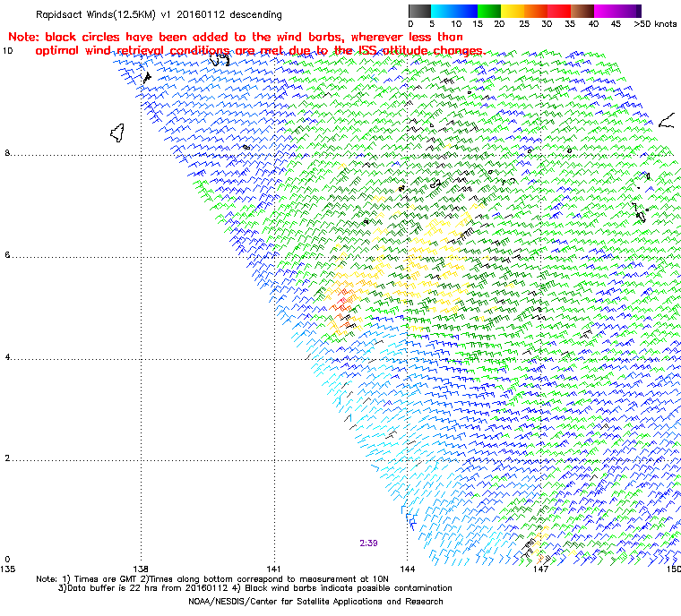
Task: Click the "Data buffer is 22 hrs" footnote line
Action: 255,588
